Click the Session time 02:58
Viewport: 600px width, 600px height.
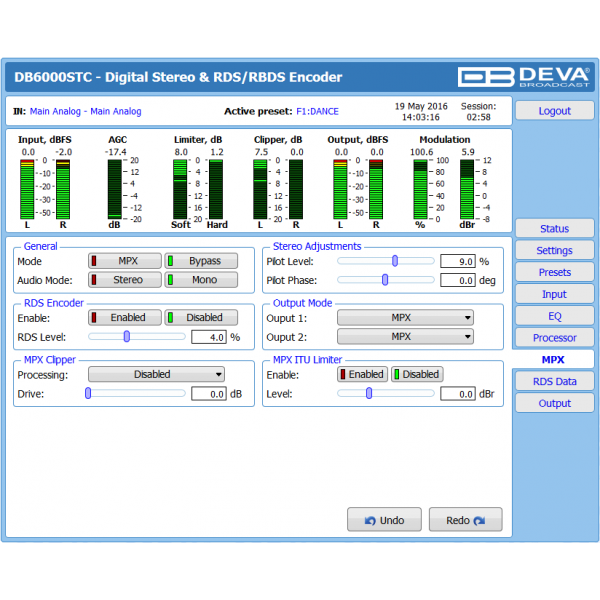[478, 117]
